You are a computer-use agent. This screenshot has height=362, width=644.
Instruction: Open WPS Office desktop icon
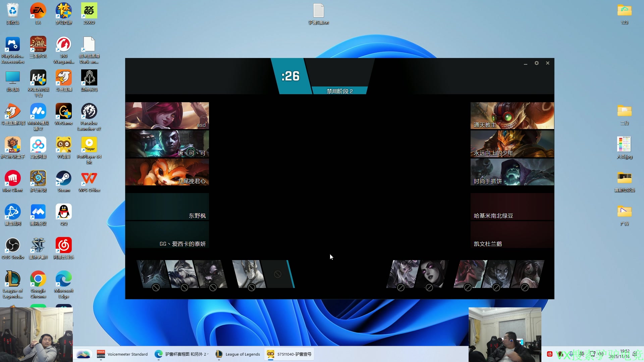click(89, 178)
